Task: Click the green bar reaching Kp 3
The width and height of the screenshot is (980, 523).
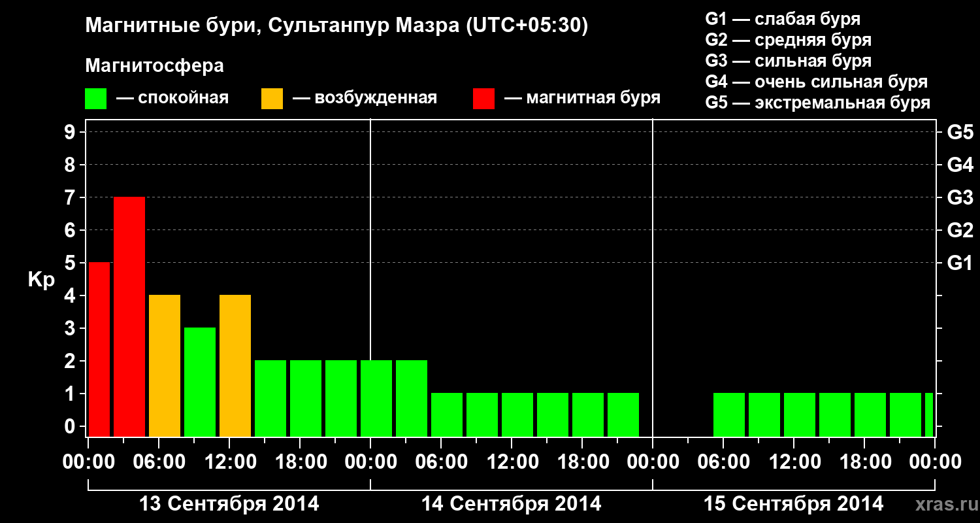Action: tap(200, 382)
